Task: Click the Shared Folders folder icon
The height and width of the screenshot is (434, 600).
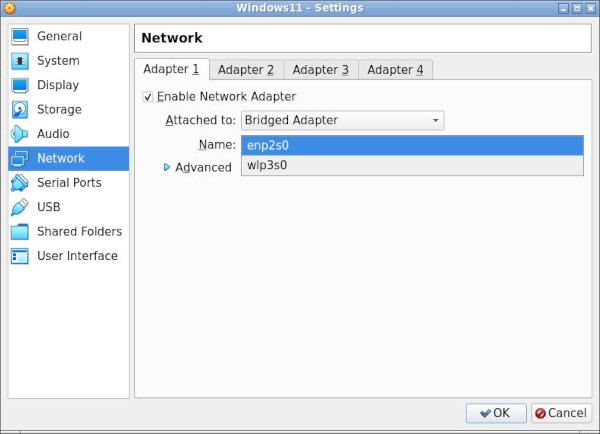Action: point(20,232)
